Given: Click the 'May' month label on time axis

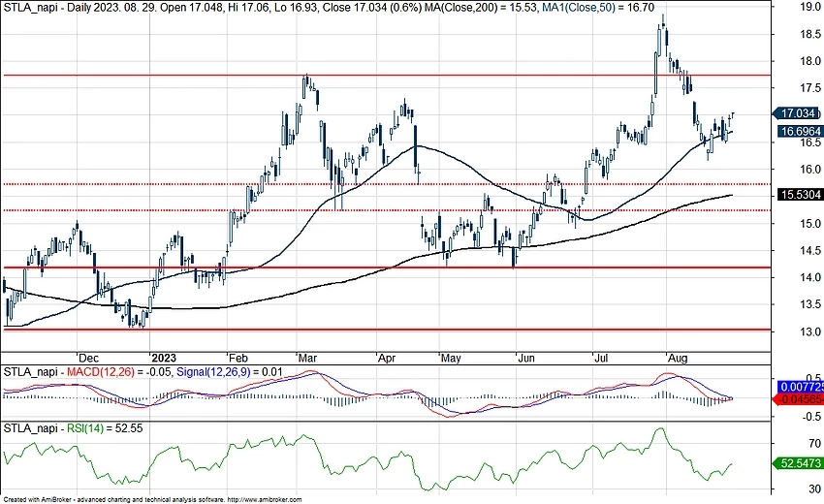Looking at the screenshot, I should point(451,359).
